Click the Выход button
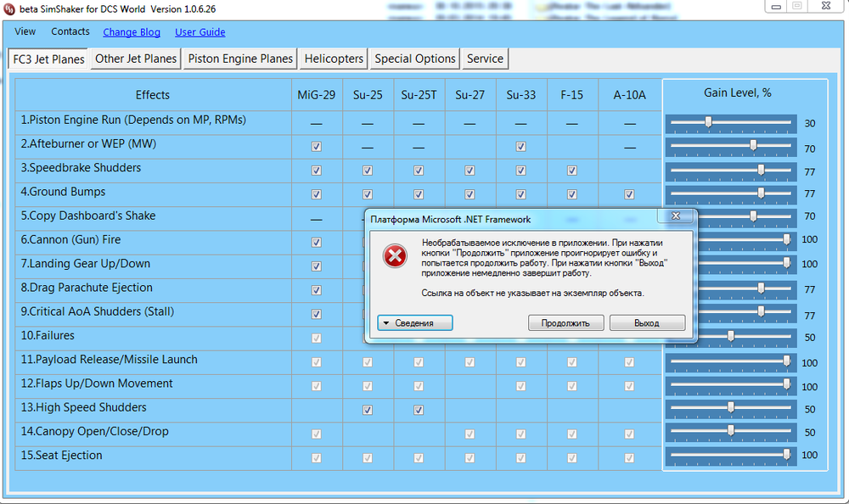 [647, 323]
